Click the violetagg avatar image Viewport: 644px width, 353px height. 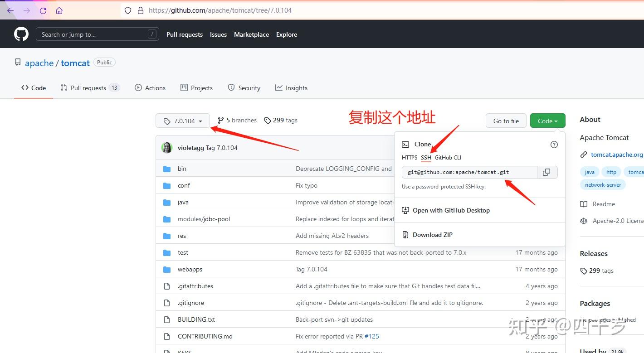(x=167, y=148)
